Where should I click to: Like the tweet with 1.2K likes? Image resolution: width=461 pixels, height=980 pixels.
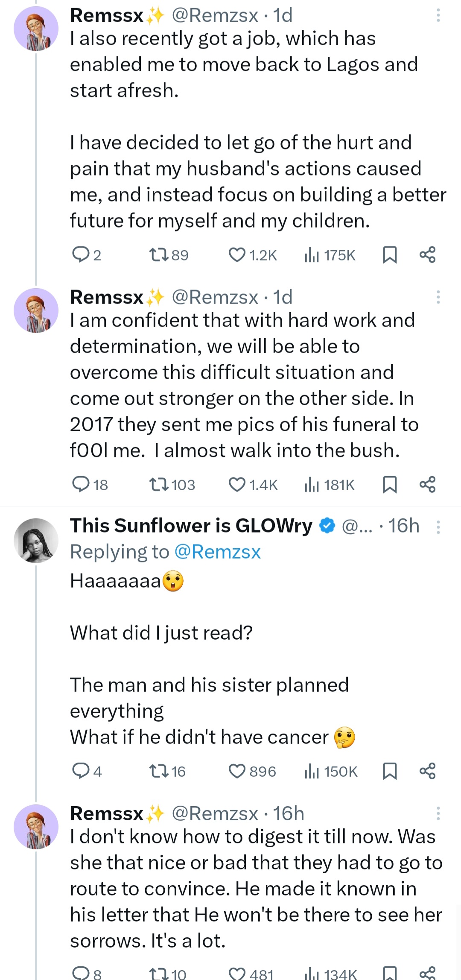click(237, 255)
